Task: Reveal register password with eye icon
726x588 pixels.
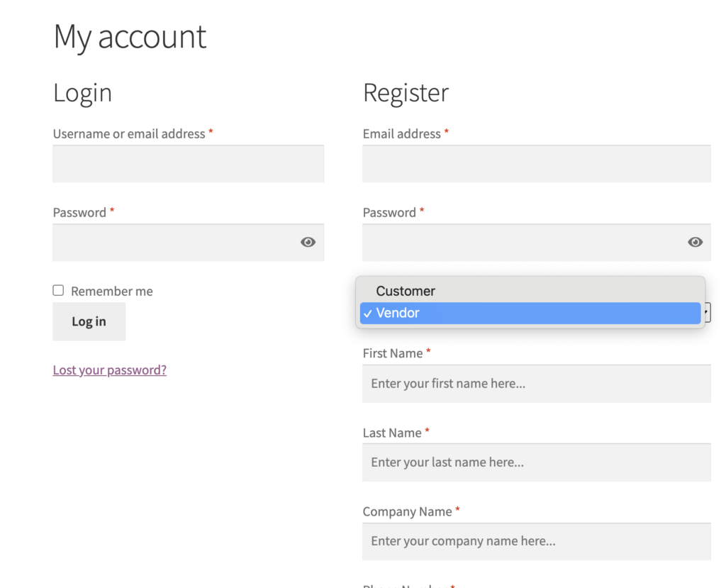Action: [x=695, y=242]
